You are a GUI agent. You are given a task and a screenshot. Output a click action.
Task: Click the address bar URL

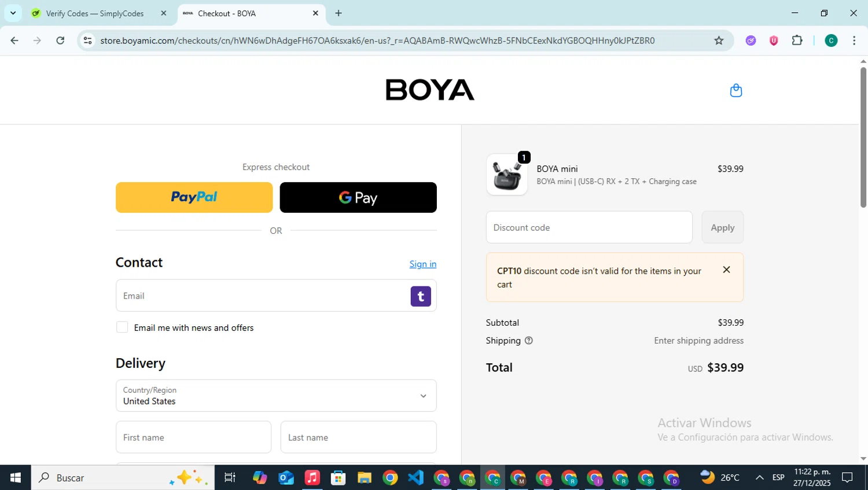tap(377, 40)
